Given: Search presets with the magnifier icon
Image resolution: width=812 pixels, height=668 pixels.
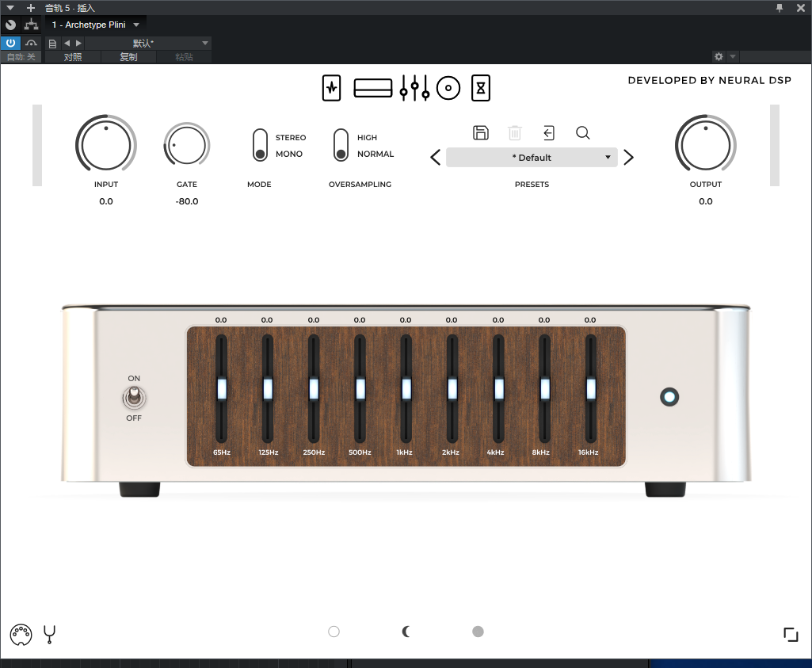Looking at the screenshot, I should 583,133.
